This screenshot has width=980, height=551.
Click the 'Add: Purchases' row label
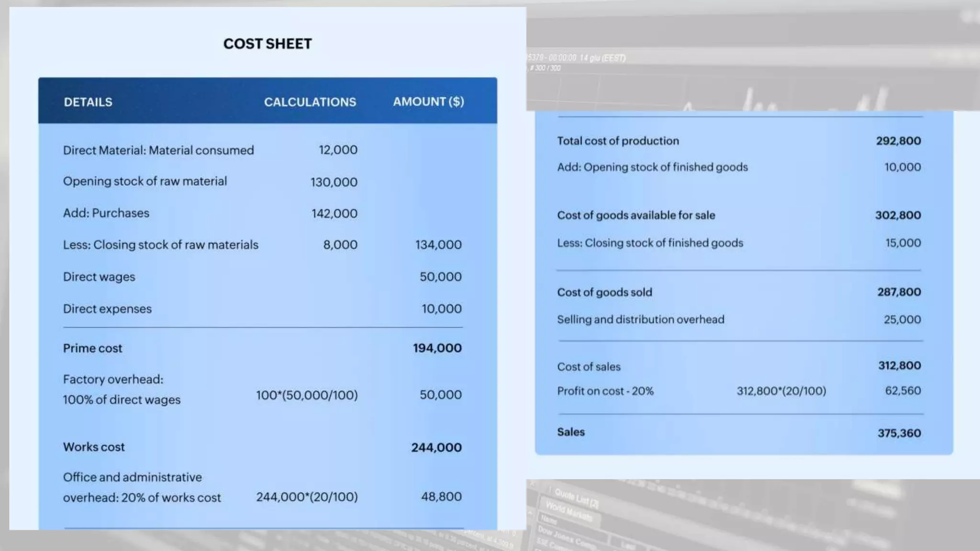[x=106, y=213]
